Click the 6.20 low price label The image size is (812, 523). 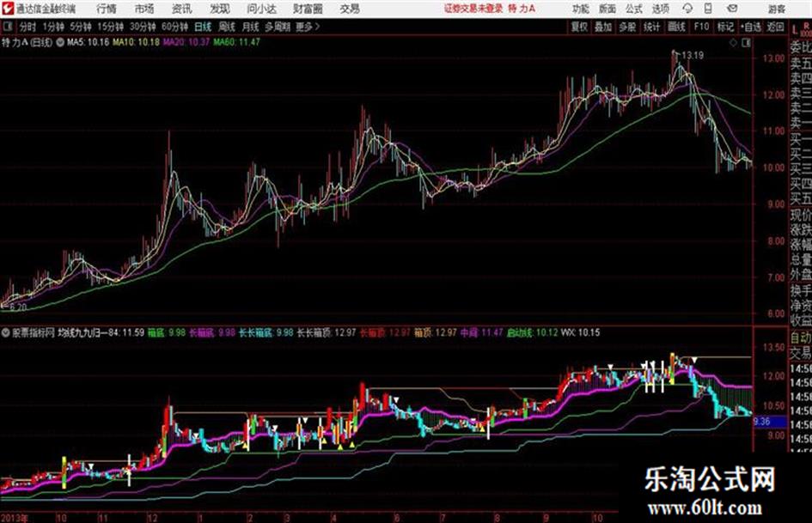17,307
